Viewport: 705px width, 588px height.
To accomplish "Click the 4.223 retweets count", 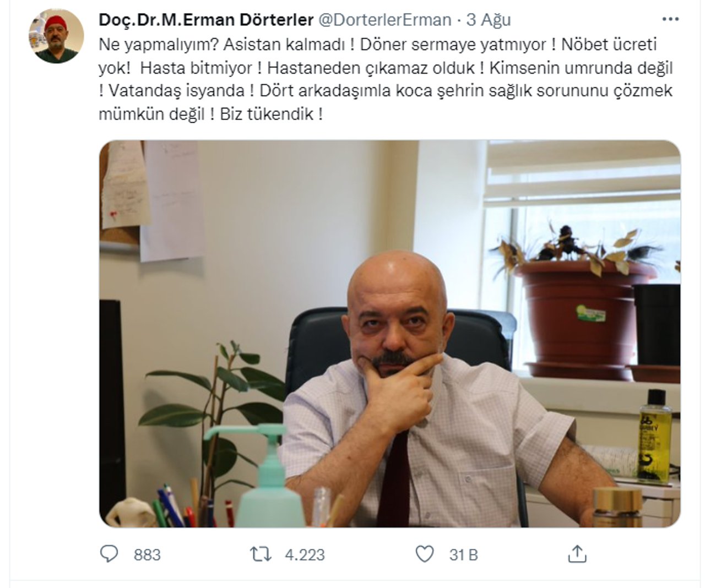I will pyautogui.click(x=305, y=554).
